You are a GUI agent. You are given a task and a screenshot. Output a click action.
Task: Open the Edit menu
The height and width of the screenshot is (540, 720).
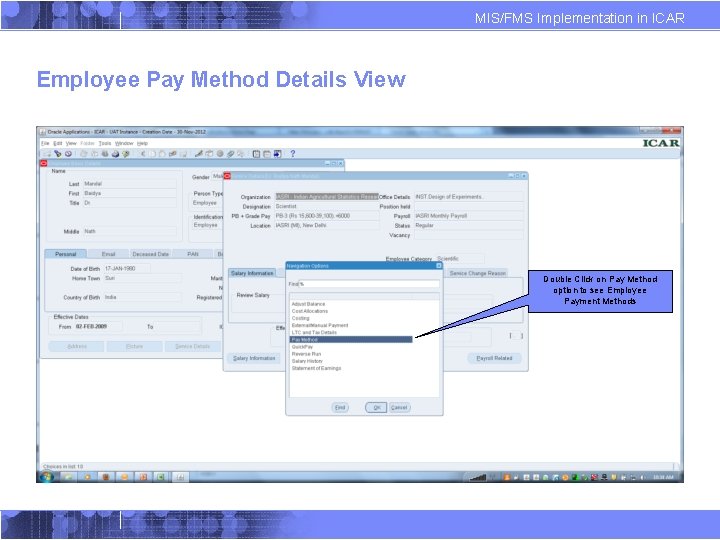pyautogui.click(x=57, y=143)
